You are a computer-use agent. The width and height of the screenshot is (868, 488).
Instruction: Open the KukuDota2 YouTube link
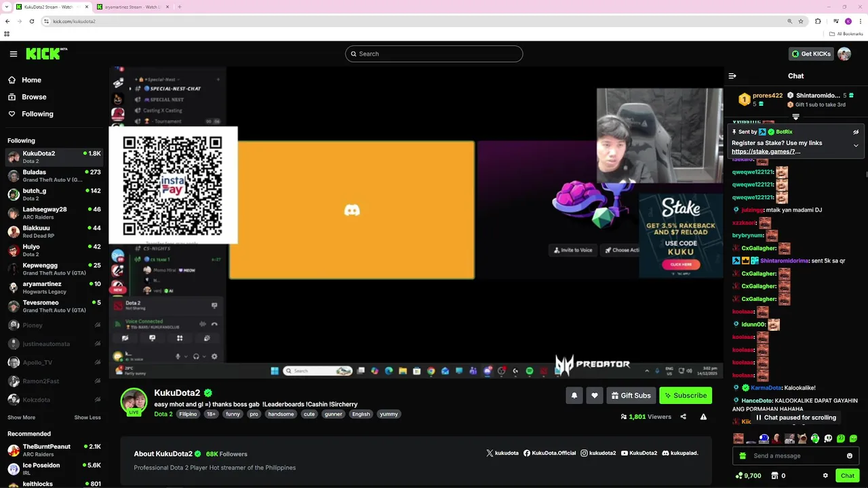click(639, 453)
